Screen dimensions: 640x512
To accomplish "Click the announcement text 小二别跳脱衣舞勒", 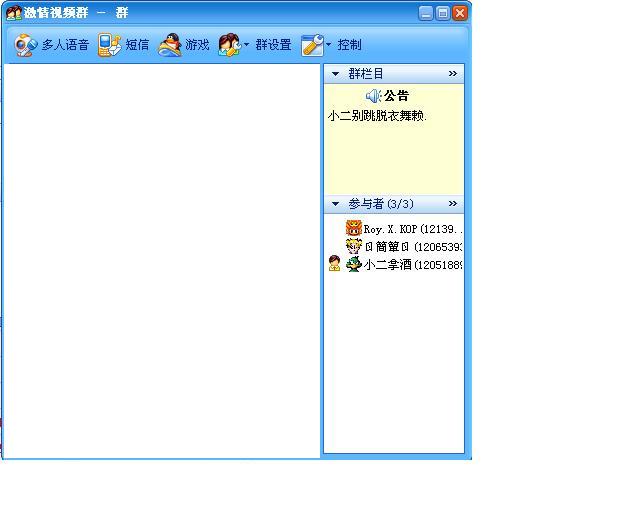I will click(377, 116).
